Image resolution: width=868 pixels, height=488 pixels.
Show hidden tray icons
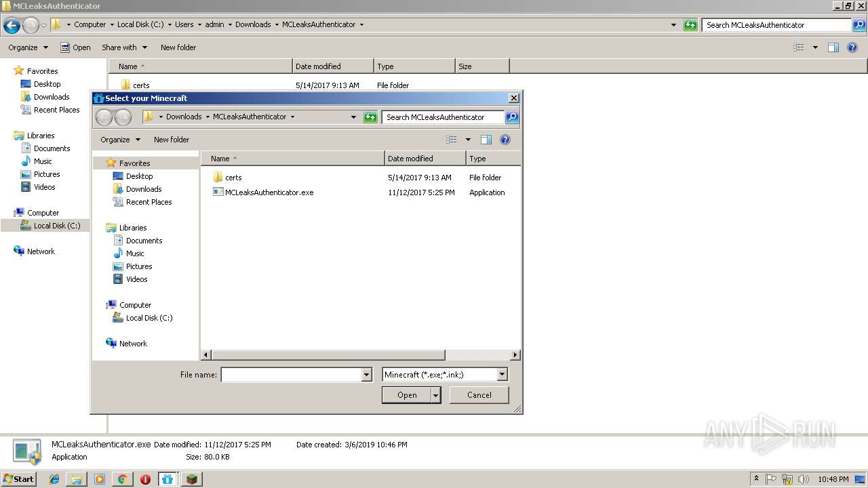757,479
